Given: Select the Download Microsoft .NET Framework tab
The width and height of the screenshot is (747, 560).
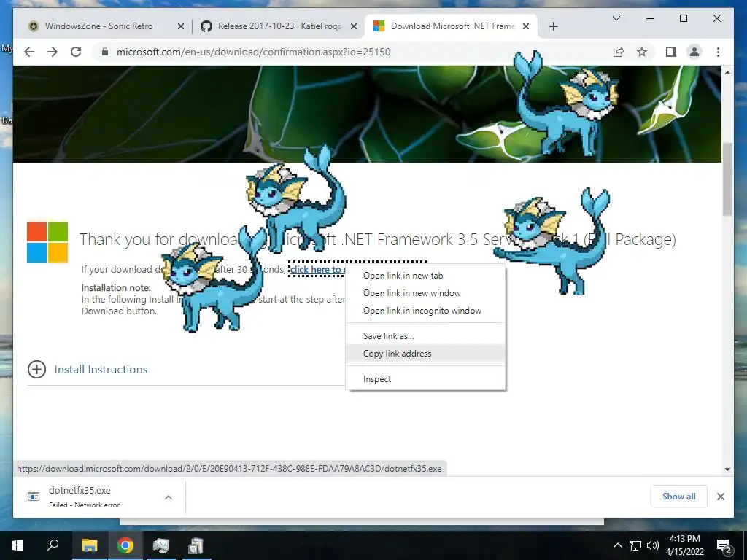Looking at the screenshot, I should click(450, 26).
